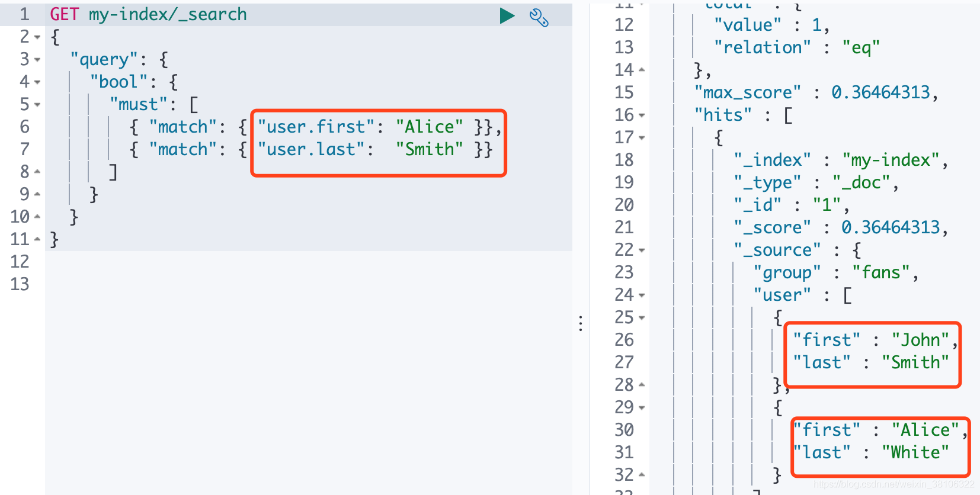Toggle fold marker at request line 8

tap(37, 172)
